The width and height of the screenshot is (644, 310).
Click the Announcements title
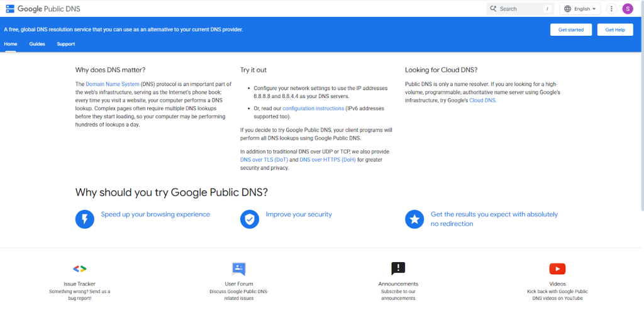pyautogui.click(x=398, y=284)
